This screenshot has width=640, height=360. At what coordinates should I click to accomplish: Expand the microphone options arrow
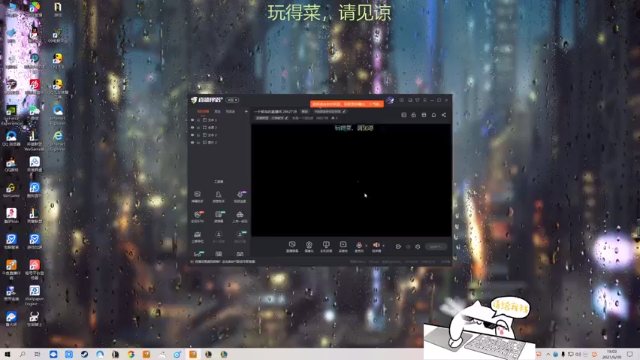click(x=366, y=245)
